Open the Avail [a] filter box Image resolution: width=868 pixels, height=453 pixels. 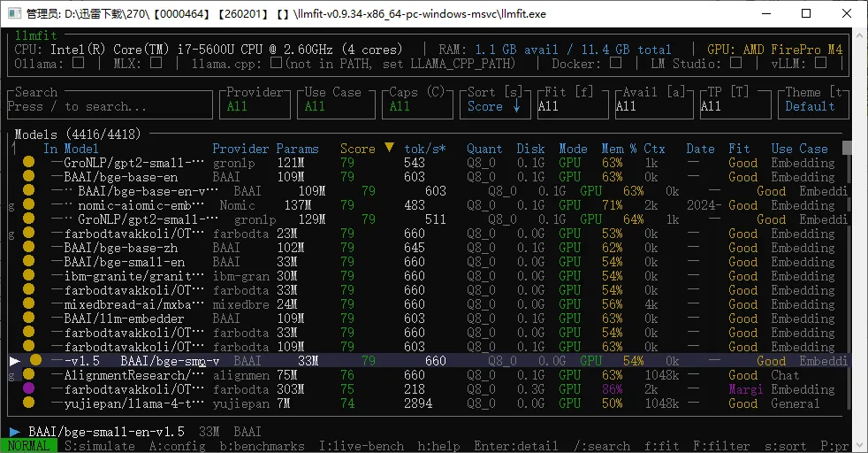point(654,103)
